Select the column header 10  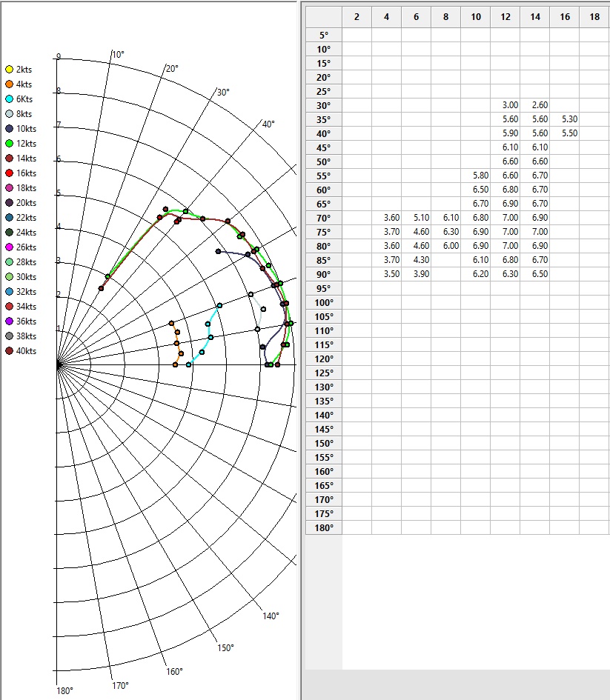coord(476,17)
